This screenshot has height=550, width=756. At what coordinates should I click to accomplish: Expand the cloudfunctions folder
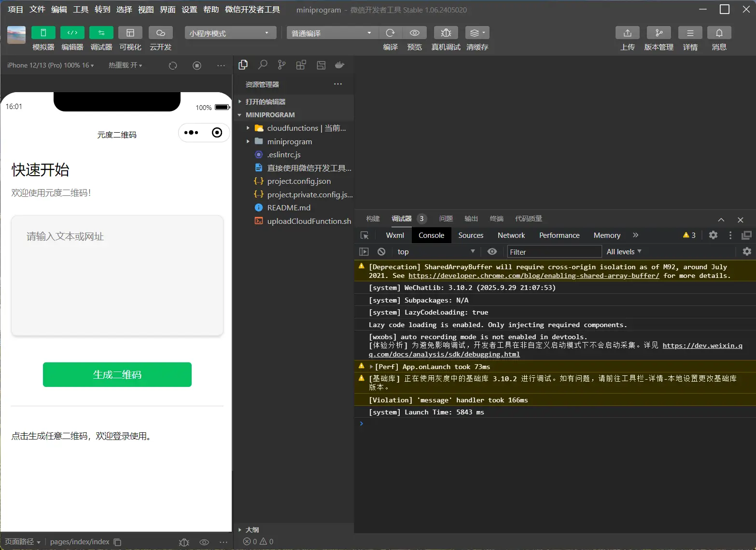(248, 128)
